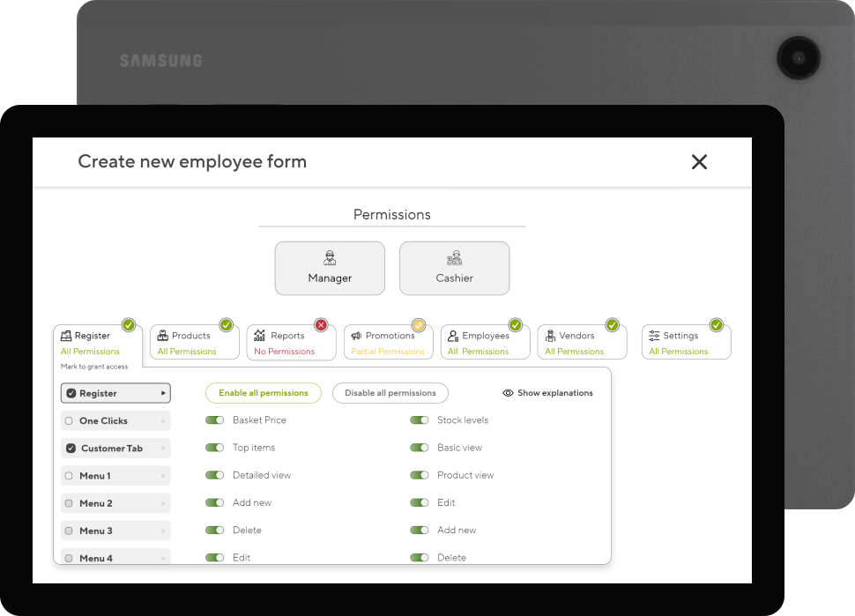
Task: Expand the Menu 1 row arrow
Action: [x=163, y=476]
